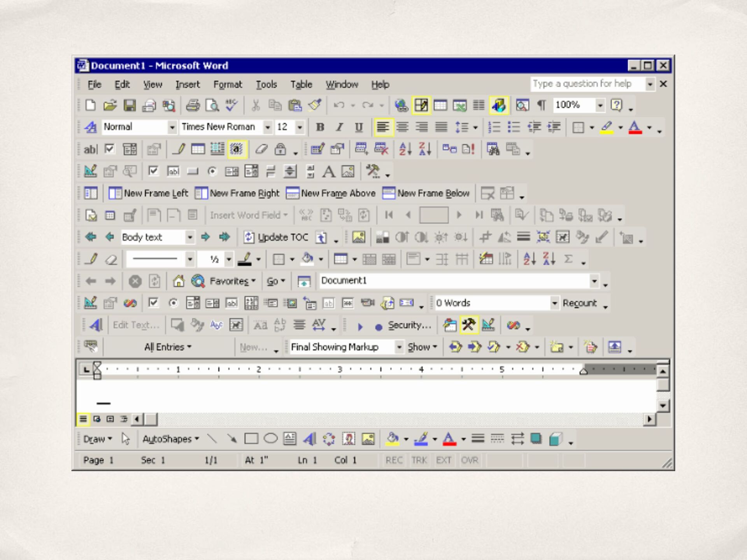
Task: Toggle Bold formatting
Action: 320,127
